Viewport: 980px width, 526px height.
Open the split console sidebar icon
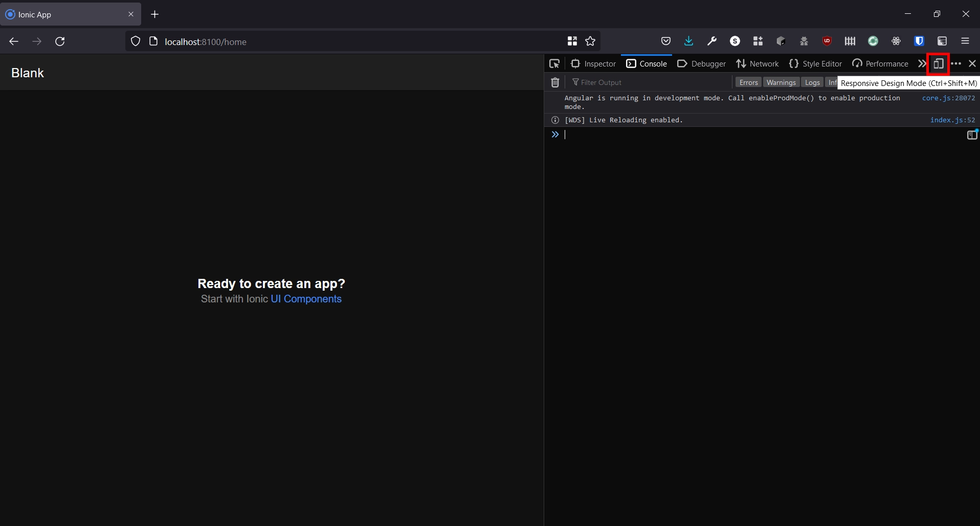point(971,134)
